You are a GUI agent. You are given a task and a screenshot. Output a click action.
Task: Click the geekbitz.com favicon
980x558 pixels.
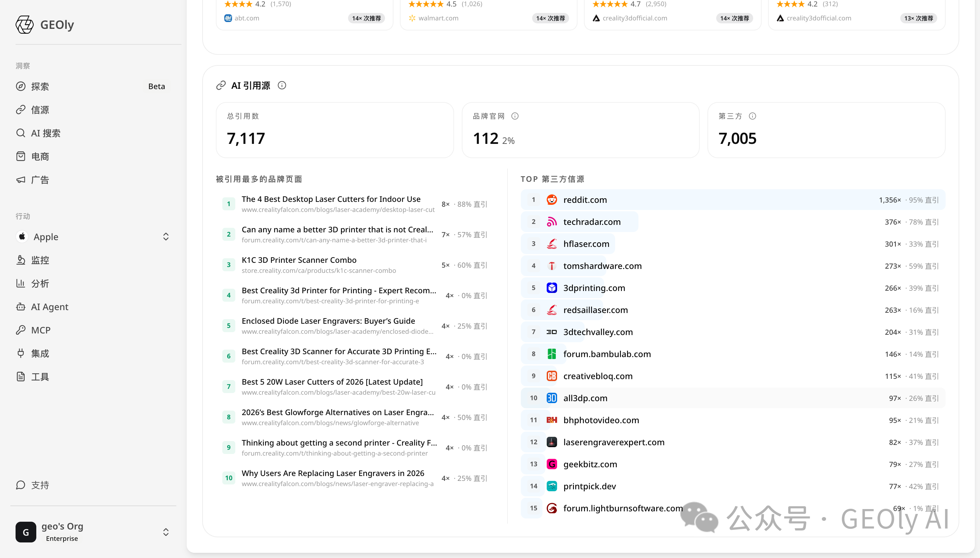tap(552, 464)
